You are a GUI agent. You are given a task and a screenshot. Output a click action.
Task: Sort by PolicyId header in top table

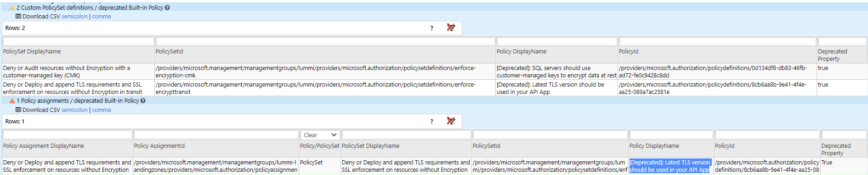717,55
